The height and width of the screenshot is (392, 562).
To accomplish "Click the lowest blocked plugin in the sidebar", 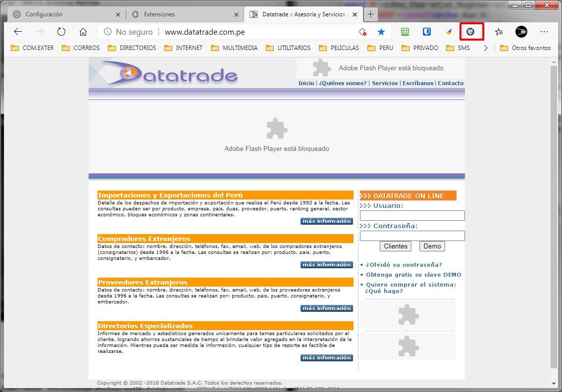I will coord(409,346).
